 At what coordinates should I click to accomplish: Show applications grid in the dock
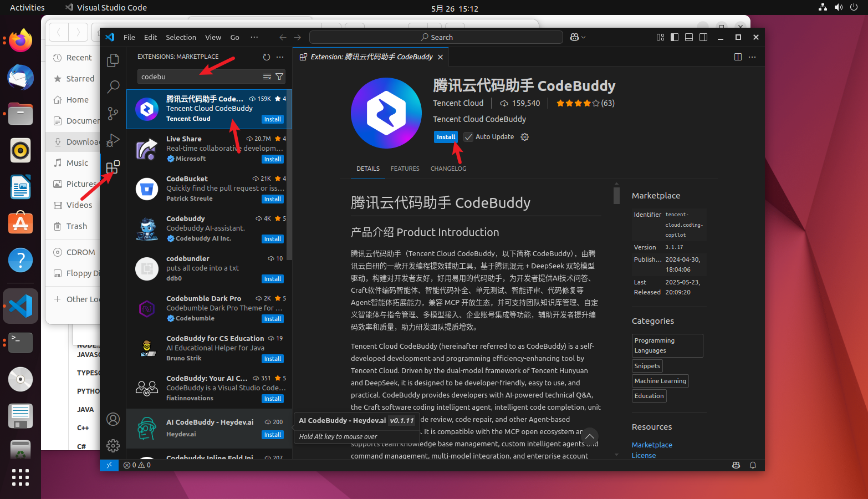pyautogui.click(x=21, y=477)
